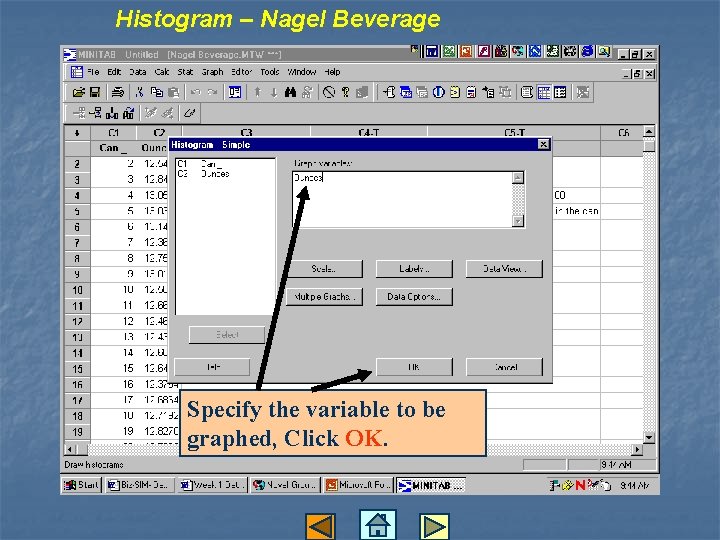Viewport: 720px width, 540px height.
Task: Click OK in the Histogram dialog
Action: tap(414, 367)
